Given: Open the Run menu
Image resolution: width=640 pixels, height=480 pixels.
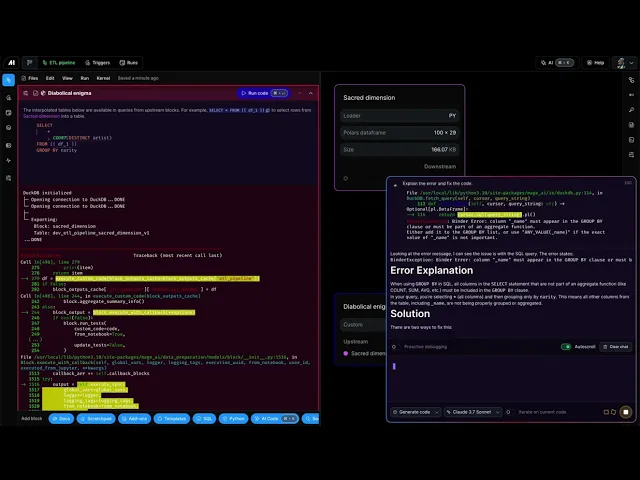Looking at the screenshot, I should click(x=84, y=78).
